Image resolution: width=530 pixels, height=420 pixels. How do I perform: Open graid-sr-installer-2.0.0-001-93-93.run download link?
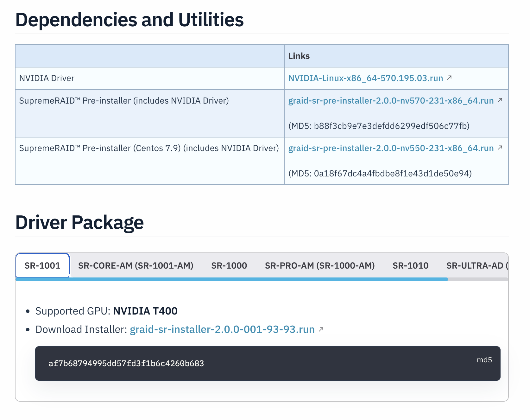click(x=222, y=329)
